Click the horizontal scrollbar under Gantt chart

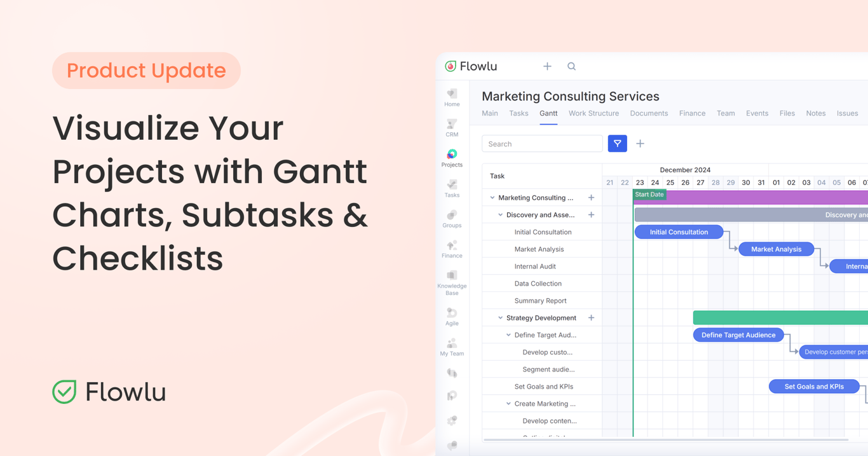[665, 439]
